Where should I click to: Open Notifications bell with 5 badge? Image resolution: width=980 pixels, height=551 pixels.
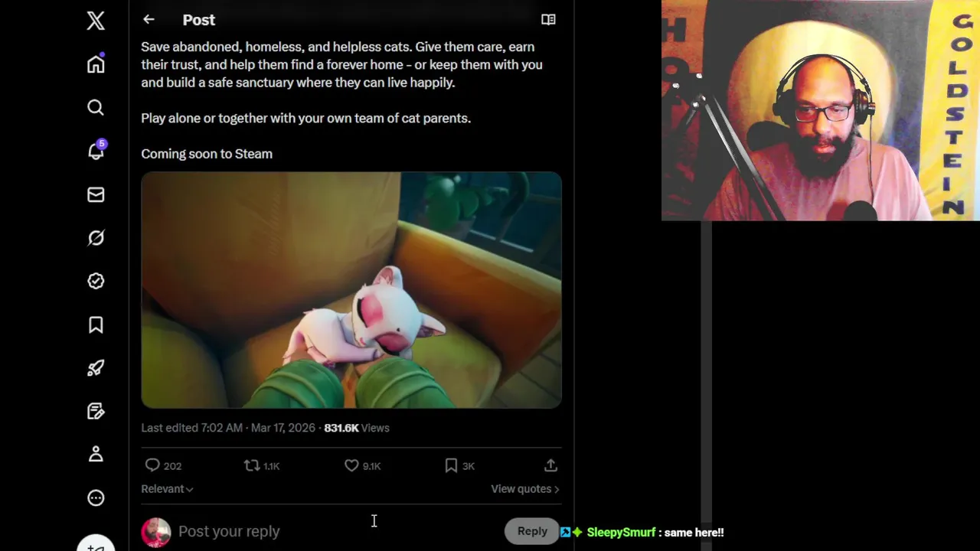(96, 151)
